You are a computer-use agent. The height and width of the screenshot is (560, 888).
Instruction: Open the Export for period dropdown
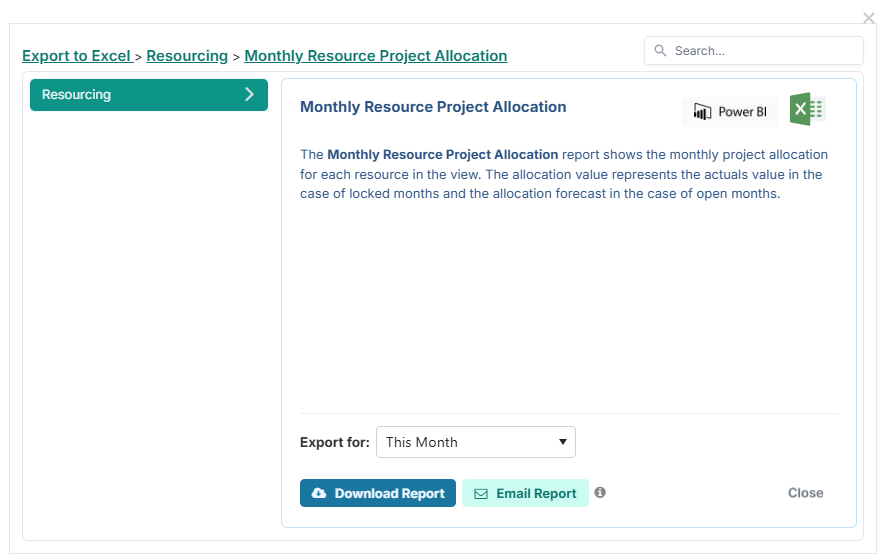point(475,442)
